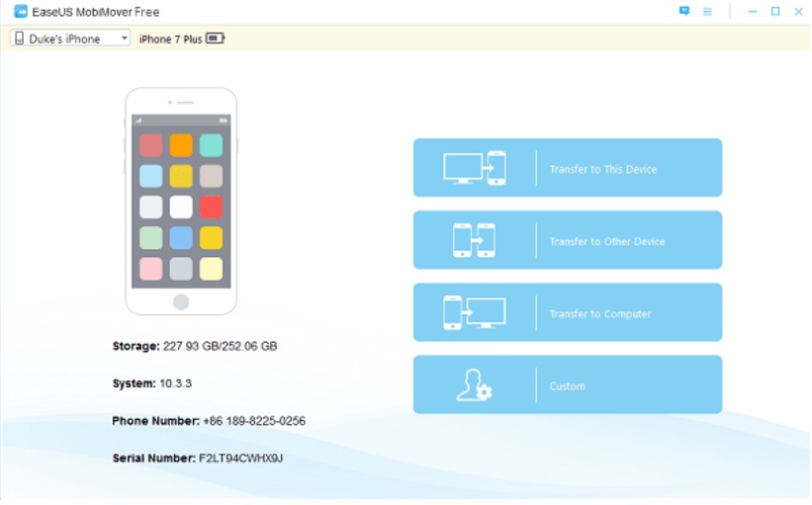Viewport: 812px width, 505px height.
Task: Click the EaseUS MobiMover logo icon
Action: tap(21, 12)
